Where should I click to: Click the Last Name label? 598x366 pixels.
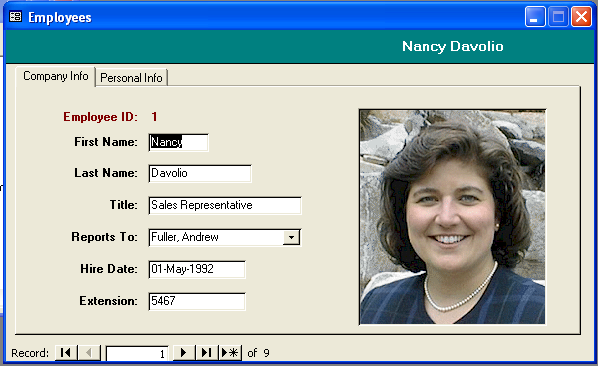[106, 173]
